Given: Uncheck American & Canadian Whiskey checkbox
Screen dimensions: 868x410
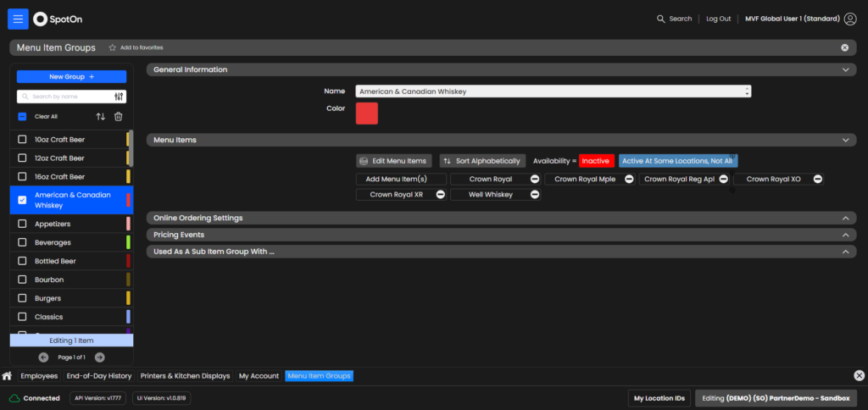Looking at the screenshot, I should point(22,200).
